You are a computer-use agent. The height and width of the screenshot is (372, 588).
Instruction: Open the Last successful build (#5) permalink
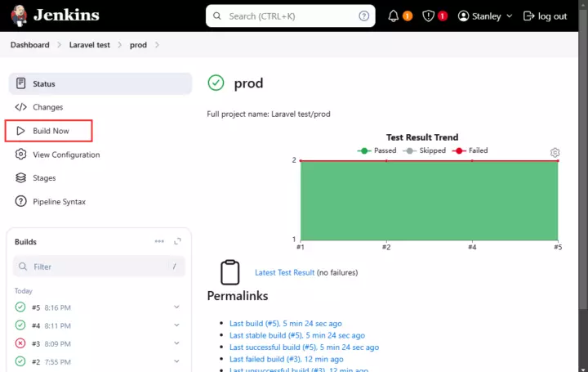(304, 347)
